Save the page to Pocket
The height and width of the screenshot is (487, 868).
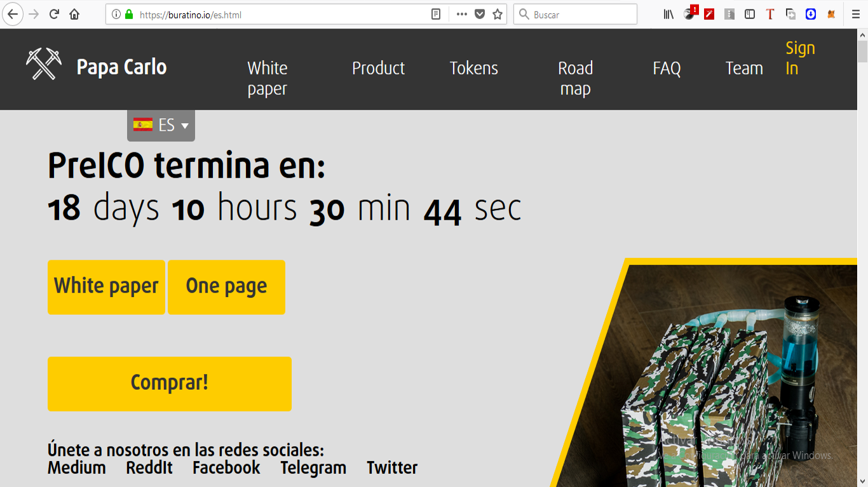[480, 14]
